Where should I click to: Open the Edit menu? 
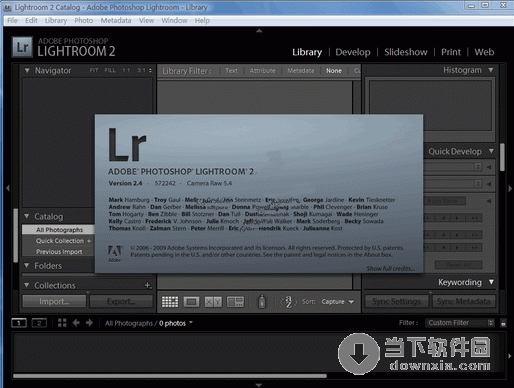[31, 21]
